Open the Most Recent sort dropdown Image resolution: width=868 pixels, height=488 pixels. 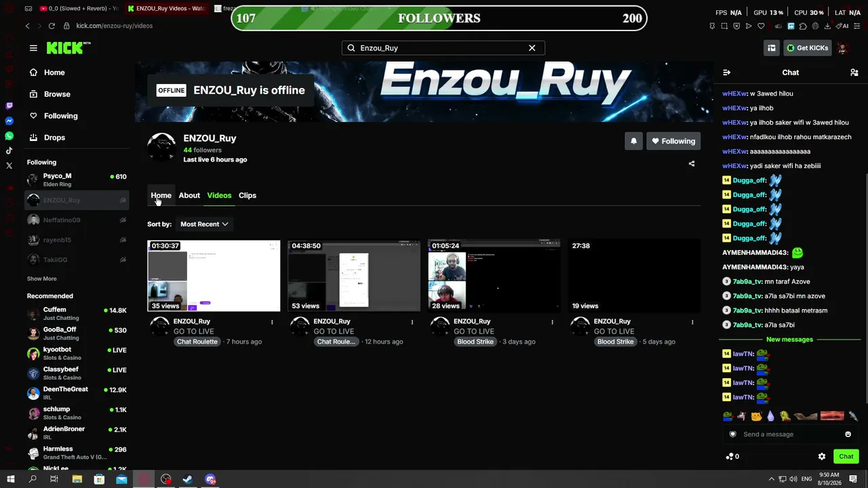[x=204, y=224]
